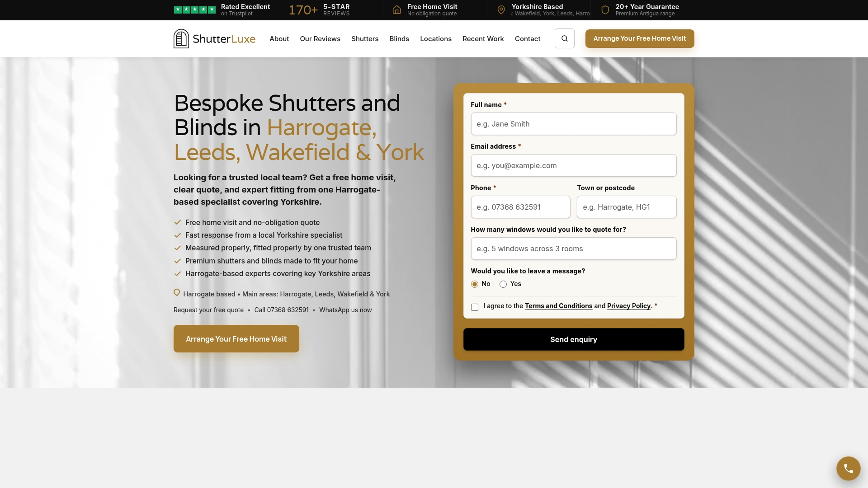Click checkmark icon beside Measured properly bullet
The width and height of the screenshot is (868, 488).
tap(178, 248)
